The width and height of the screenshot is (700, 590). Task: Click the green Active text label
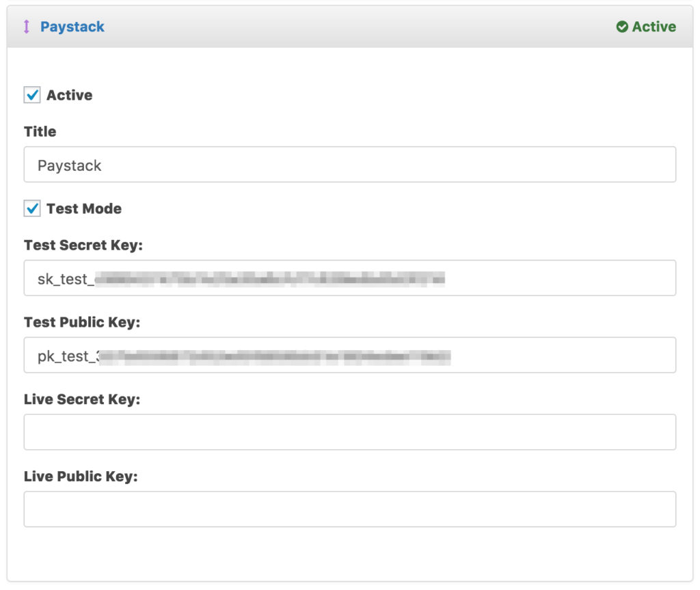point(654,26)
